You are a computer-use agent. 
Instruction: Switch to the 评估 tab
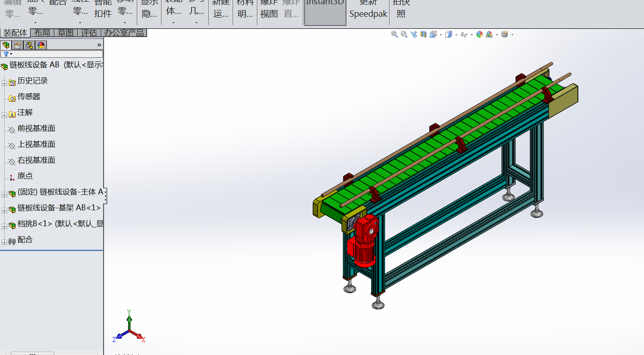click(x=89, y=33)
